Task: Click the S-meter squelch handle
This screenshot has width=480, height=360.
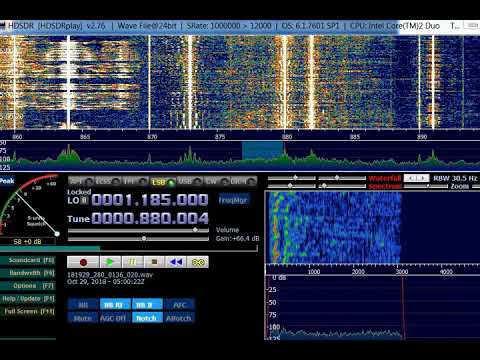Action: pos(57,234)
